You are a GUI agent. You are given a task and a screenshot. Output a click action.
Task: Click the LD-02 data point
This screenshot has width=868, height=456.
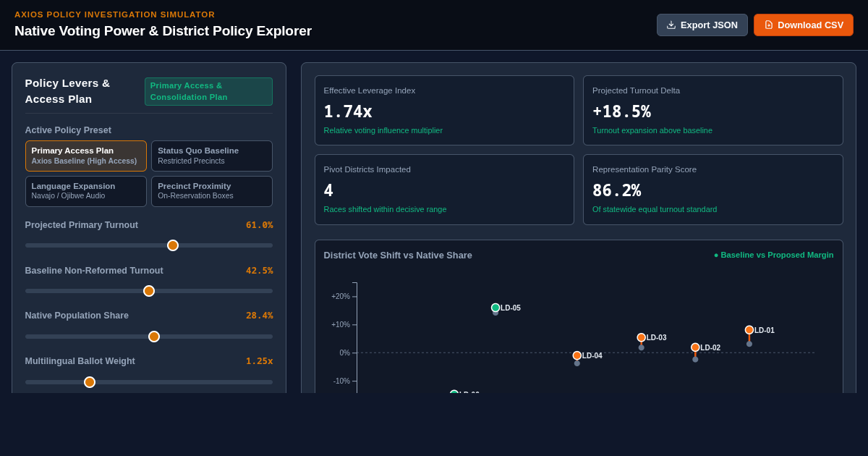tap(695, 347)
